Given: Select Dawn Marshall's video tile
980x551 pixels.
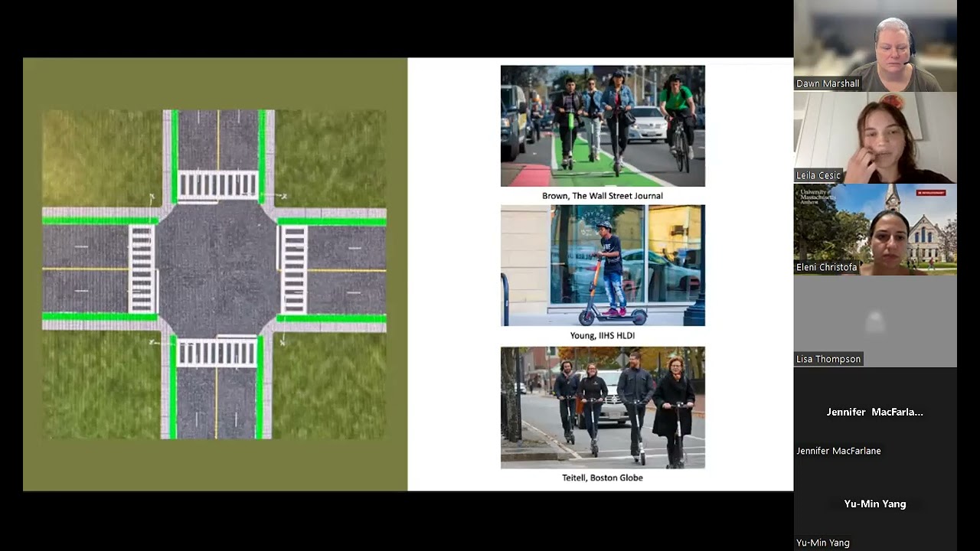Looking at the screenshot, I should pos(875,46).
